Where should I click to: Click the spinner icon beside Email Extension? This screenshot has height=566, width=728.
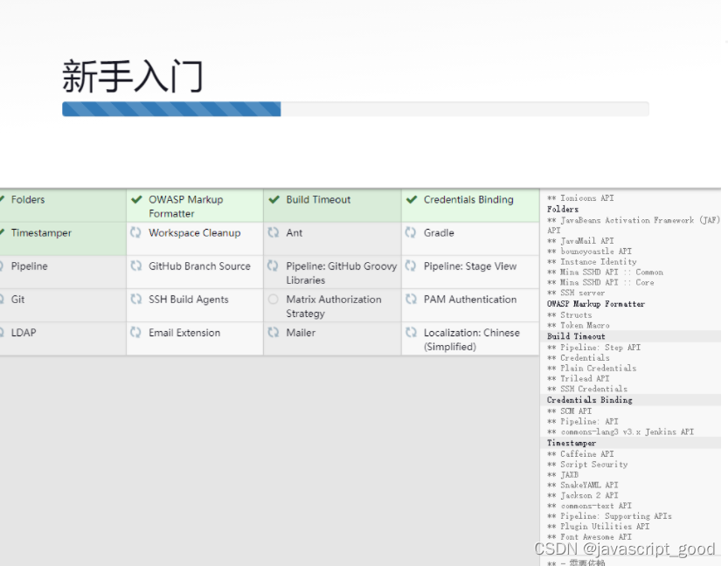click(135, 333)
